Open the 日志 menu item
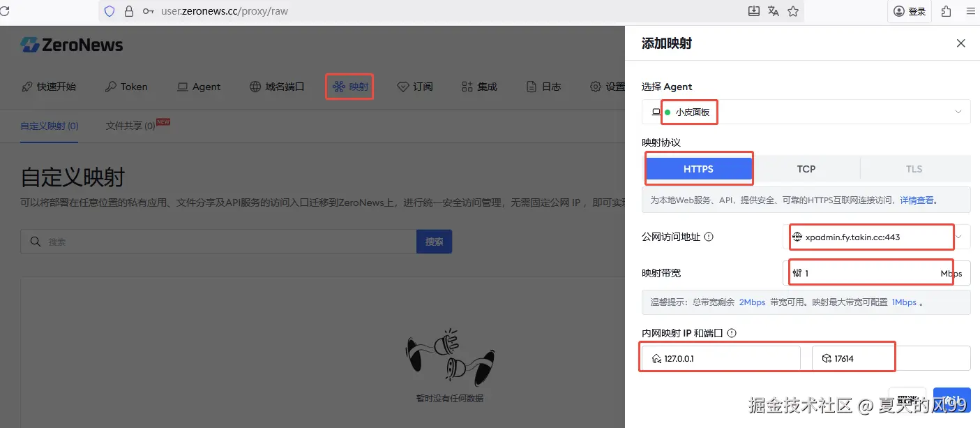Screen dimensions: 980x428 click(543, 87)
